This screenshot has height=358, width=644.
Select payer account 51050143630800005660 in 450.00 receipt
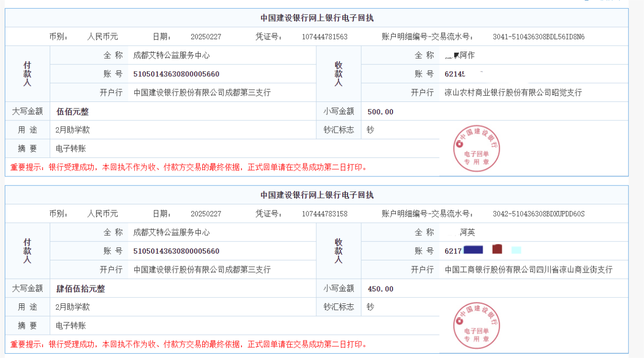[176, 251]
